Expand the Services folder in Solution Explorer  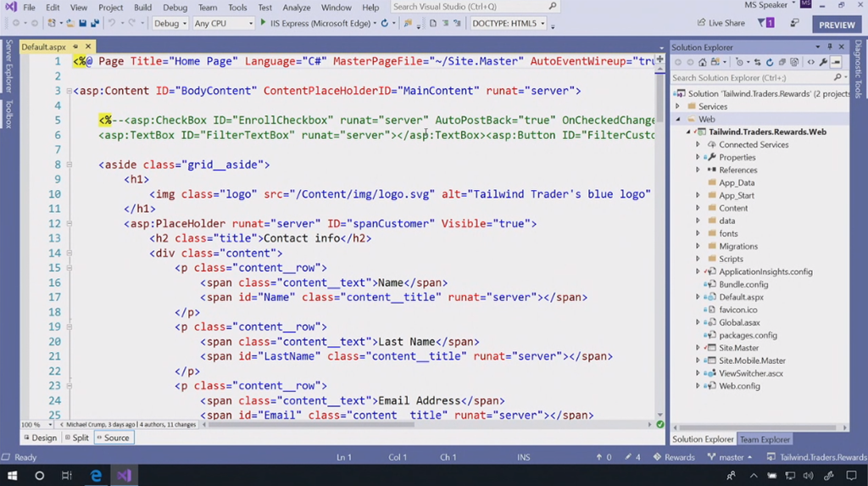678,107
